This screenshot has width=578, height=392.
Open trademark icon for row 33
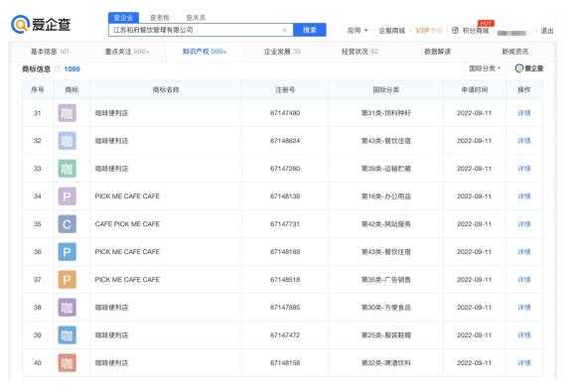(68, 169)
